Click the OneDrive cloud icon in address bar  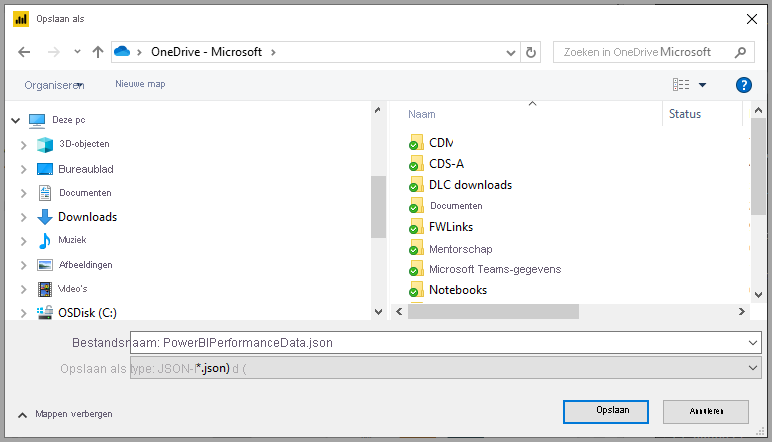pyautogui.click(x=122, y=51)
